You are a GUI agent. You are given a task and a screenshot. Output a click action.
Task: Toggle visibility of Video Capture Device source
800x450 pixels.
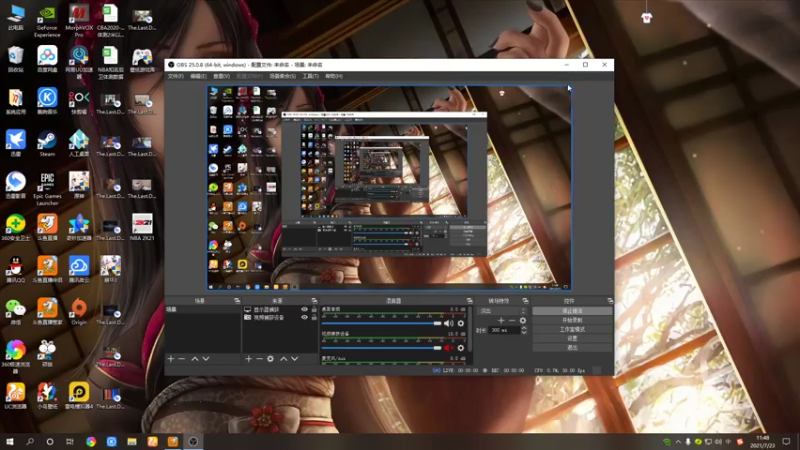click(305, 317)
